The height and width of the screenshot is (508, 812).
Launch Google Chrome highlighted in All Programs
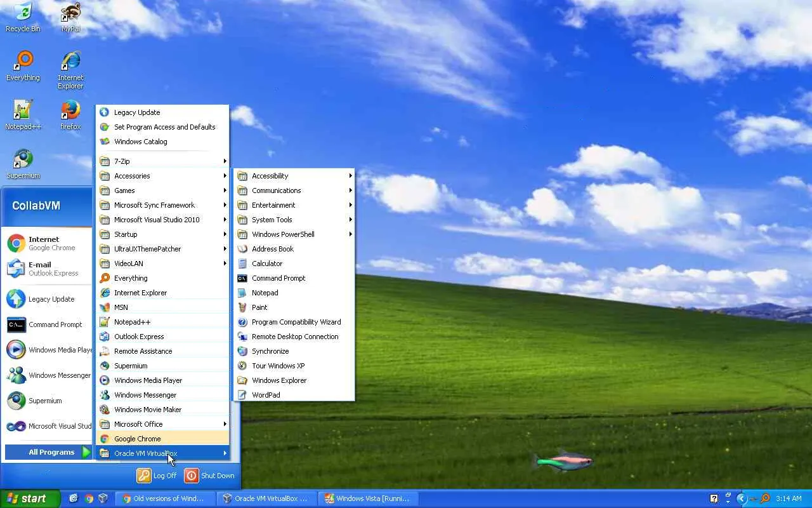(162, 439)
